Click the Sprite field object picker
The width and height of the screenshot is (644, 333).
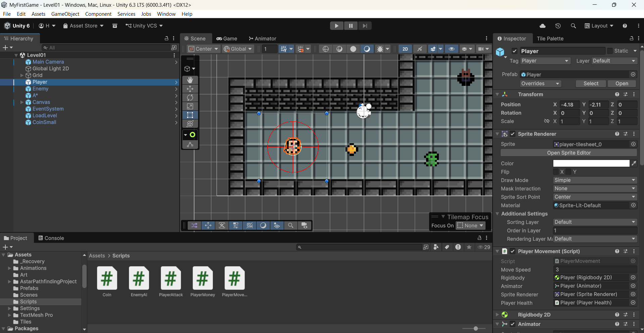point(633,144)
